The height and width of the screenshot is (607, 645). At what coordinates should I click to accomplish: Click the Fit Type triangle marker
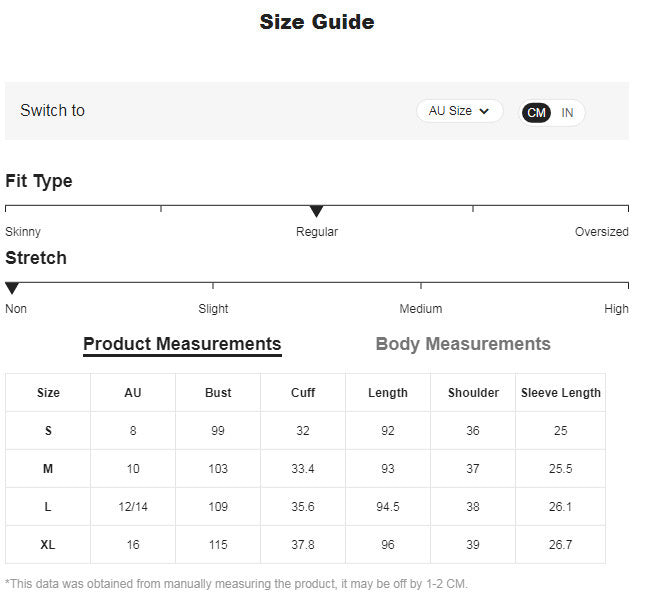click(316, 211)
